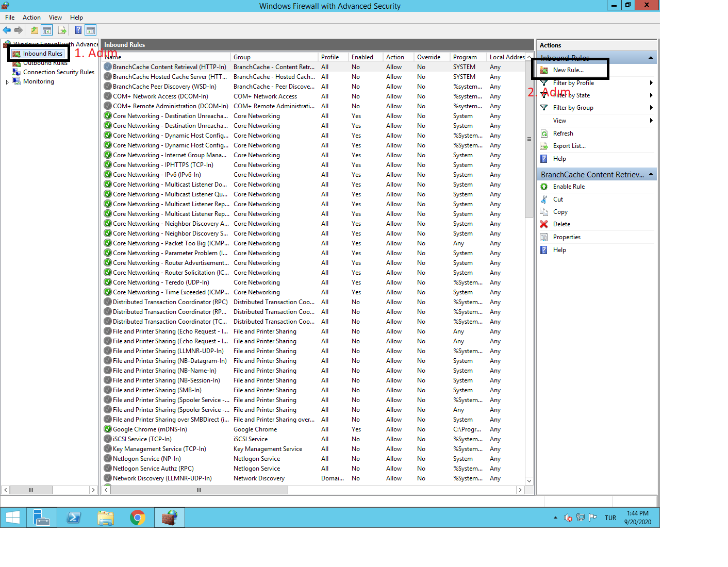Expand the Monitoring tree node arrow

7,82
